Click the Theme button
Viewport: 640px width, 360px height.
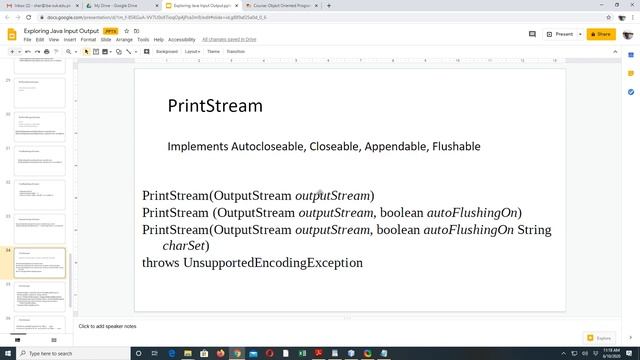tap(213, 52)
